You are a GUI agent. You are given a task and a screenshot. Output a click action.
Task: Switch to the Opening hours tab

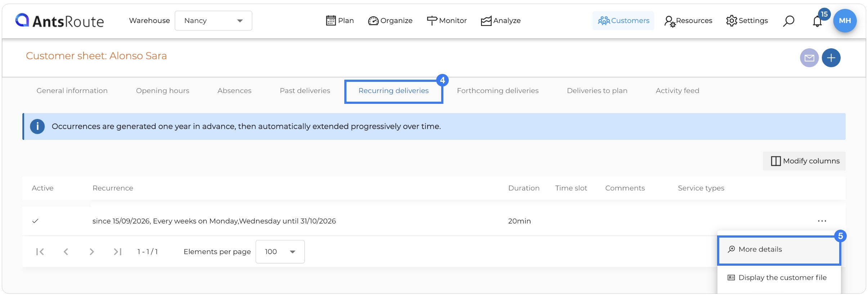(162, 90)
